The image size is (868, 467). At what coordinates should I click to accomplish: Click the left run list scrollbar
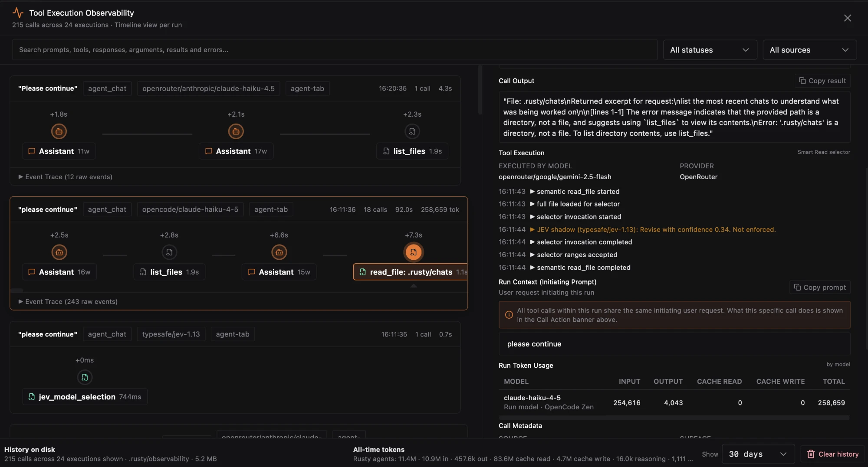click(480, 90)
